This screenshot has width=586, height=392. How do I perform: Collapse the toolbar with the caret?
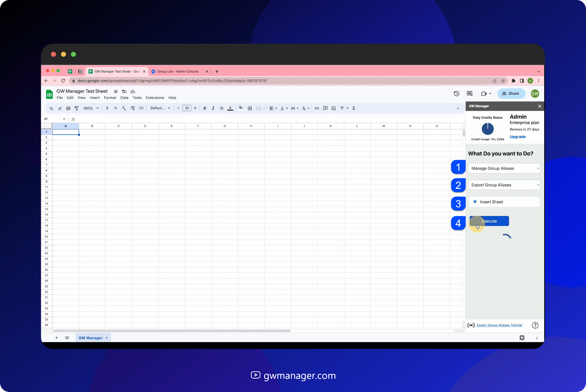(458, 108)
